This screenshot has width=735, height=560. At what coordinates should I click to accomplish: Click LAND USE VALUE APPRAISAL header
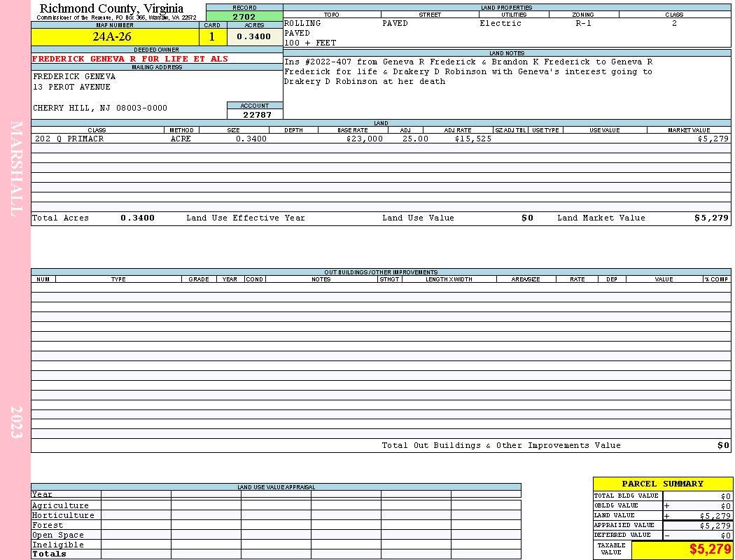click(x=276, y=487)
